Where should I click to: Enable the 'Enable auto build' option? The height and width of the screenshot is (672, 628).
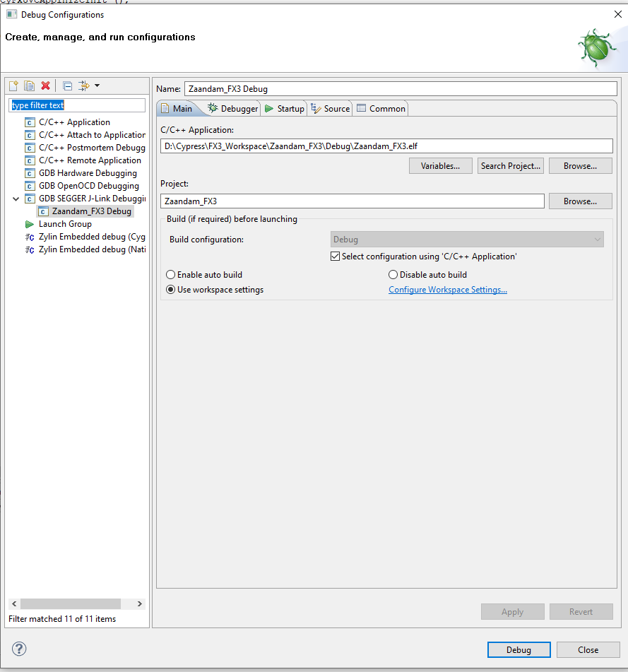pyautogui.click(x=170, y=274)
